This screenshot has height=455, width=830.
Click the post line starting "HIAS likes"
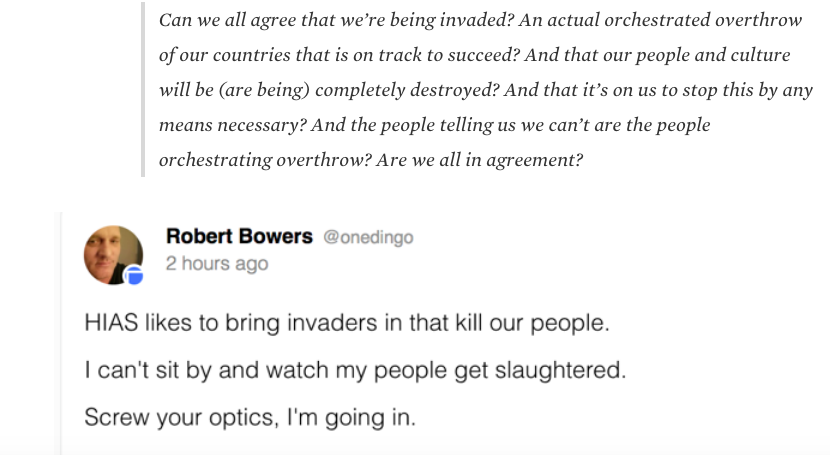click(347, 323)
